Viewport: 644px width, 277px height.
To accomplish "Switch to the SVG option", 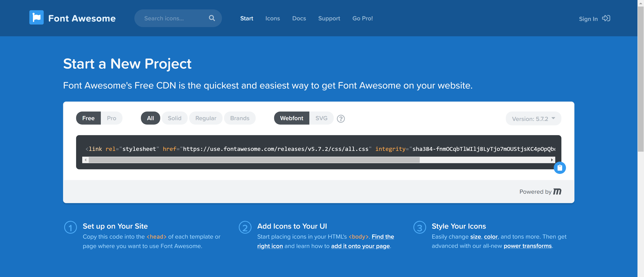I will (321, 118).
